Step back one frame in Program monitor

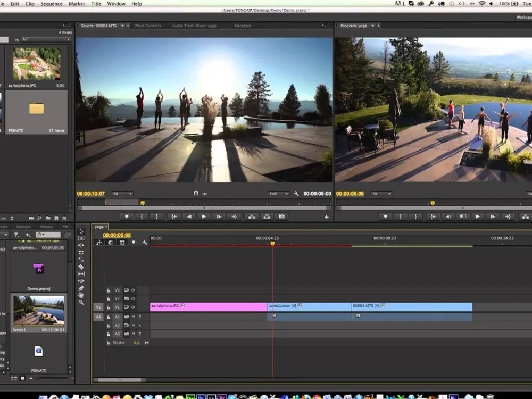pos(448,217)
